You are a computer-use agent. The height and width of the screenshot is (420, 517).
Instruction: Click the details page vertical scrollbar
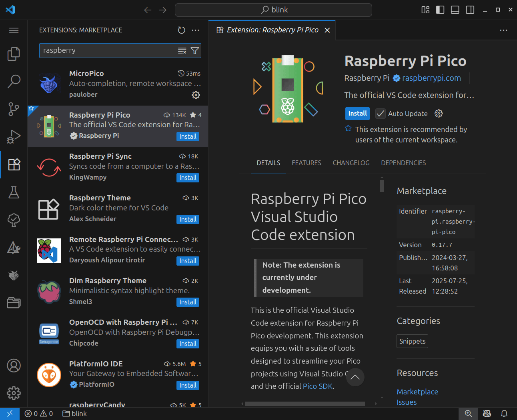(x=382, y=186)
